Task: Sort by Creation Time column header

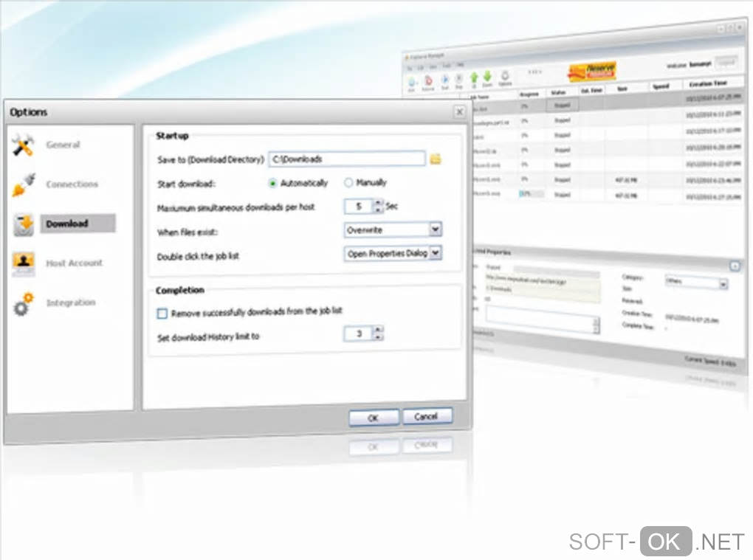Action: pyautogui.click(x=709, y=83)
